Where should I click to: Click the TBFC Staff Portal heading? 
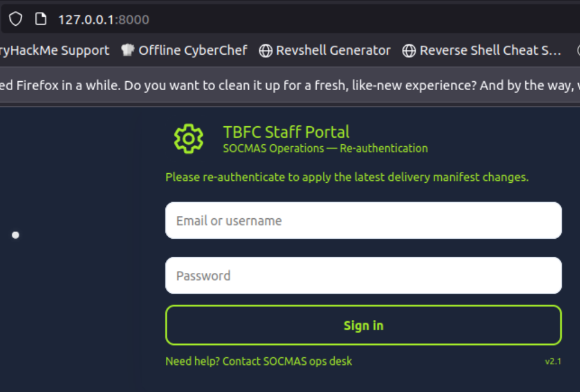click(x=286, y=132)
